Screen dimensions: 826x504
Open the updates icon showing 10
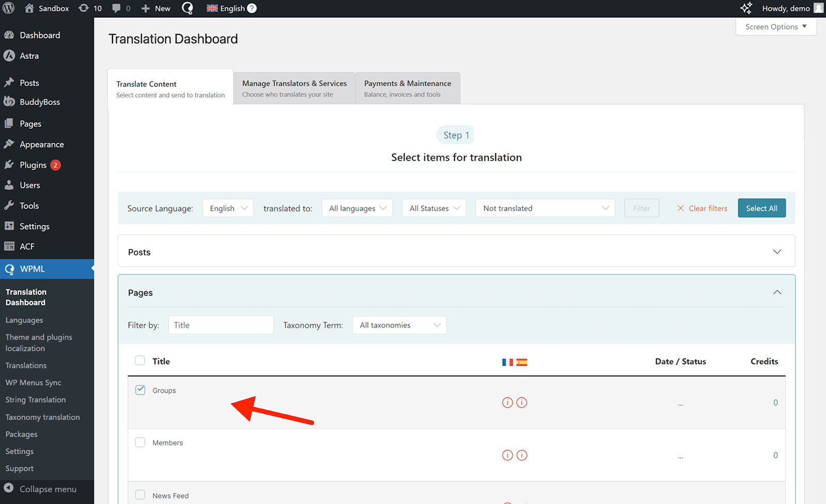point(84,8)
